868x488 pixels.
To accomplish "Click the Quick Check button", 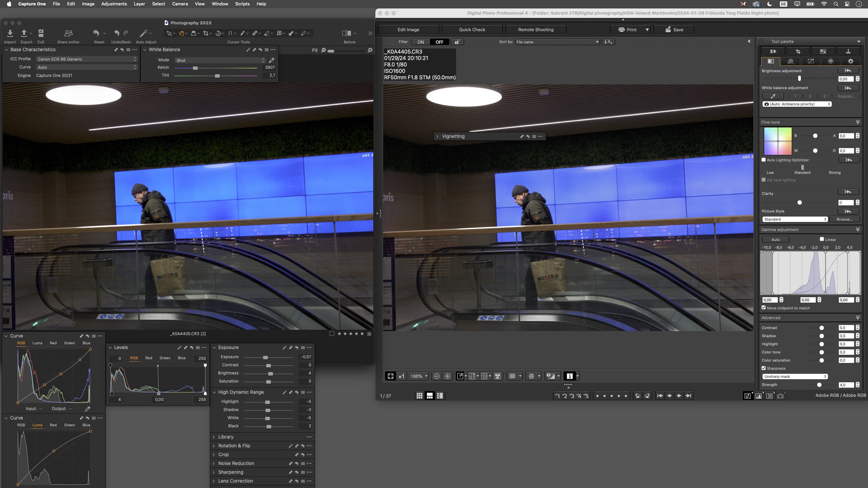I will (472, 29).
